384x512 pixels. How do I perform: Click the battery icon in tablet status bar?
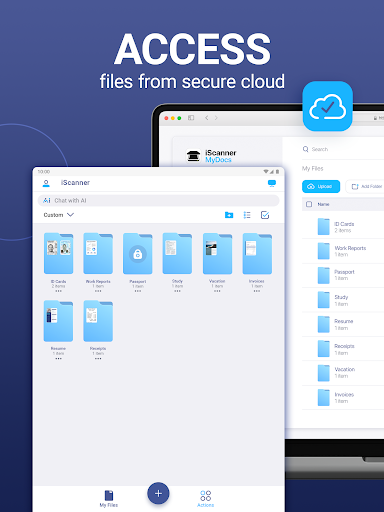[277, 172]
